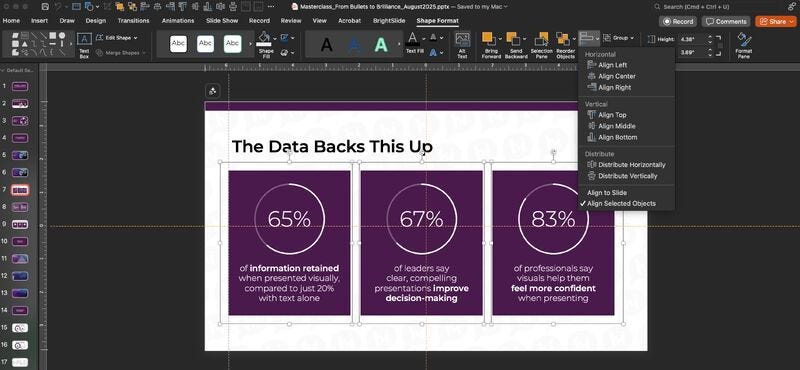
Task: Select the first Abc shape style
Action: point(178,44)
